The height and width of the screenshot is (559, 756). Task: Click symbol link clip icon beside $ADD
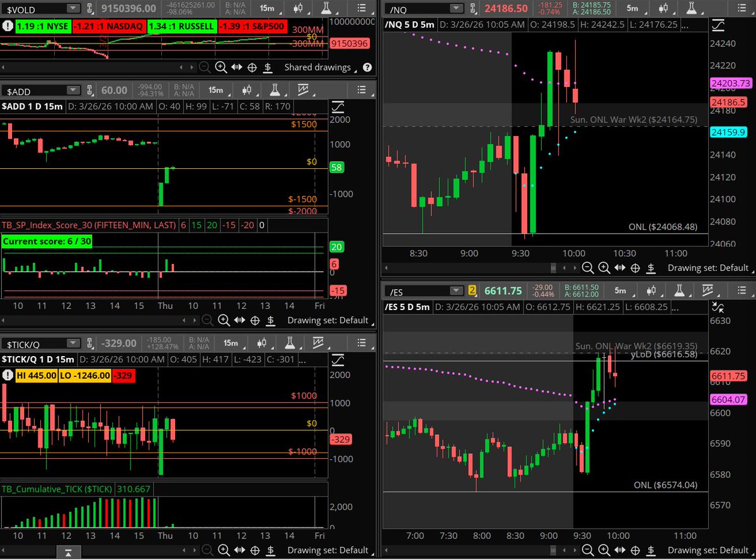(91, 90)
